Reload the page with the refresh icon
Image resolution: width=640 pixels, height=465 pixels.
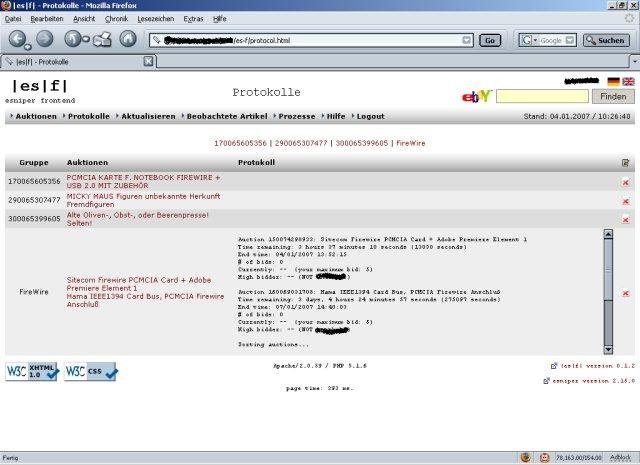73,39
